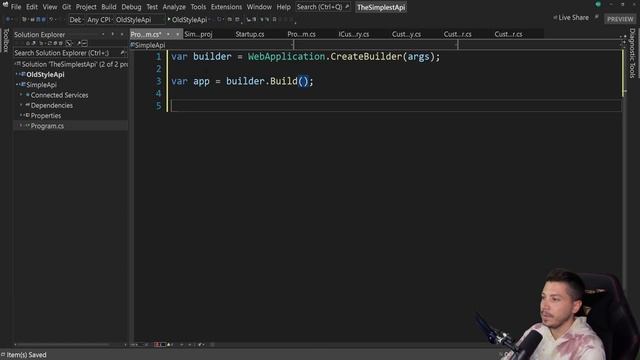
Task: Open the Tools menu
Action: click(x=198, y=7)
